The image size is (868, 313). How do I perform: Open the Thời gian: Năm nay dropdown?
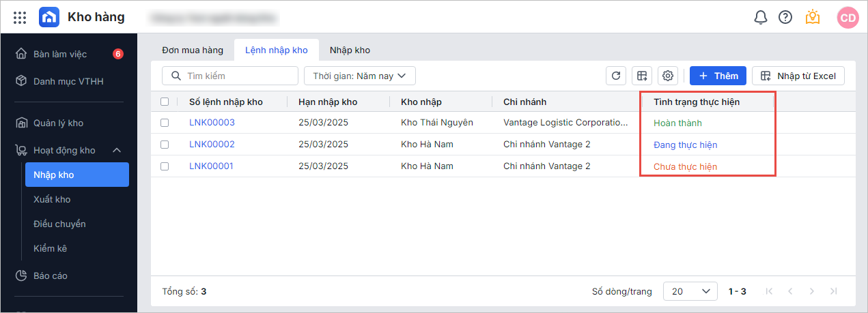[359, 76]
